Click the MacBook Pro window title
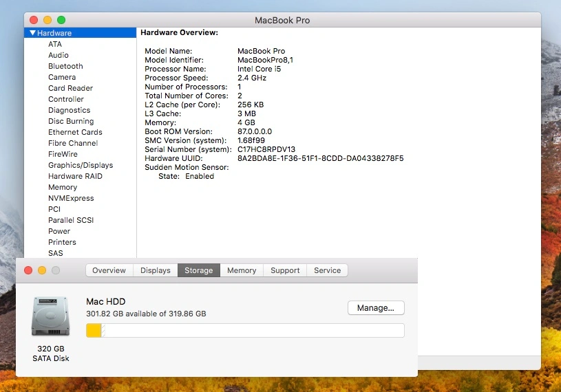561x392 pixels. (282, 21)
